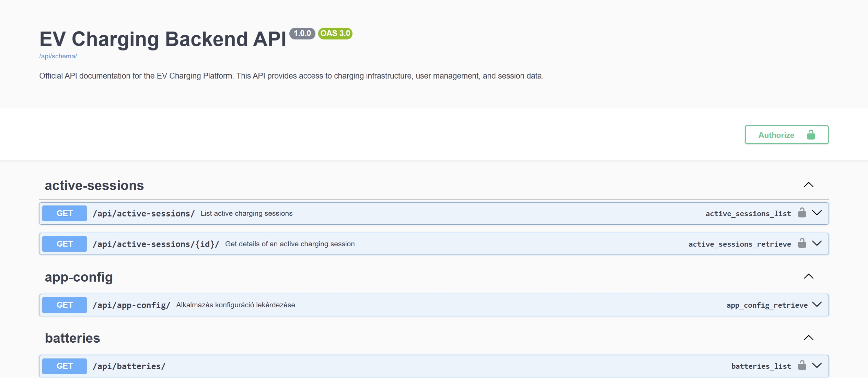Image resolution: width=868 pixels, height=378 pixels.
Task: Click the /api/app-config/ path text
Action: [x=131, y=305]
